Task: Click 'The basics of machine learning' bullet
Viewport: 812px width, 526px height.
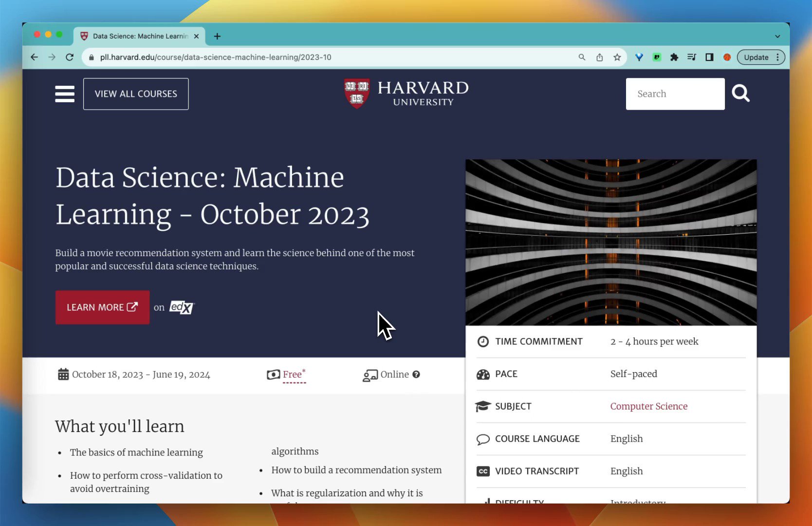Action: point(136,452)
